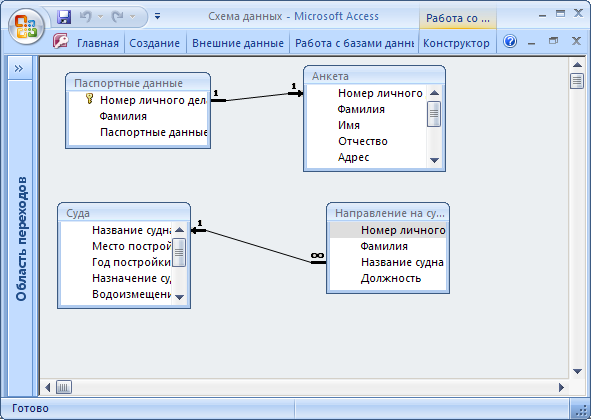
Task: Minimize the inner document window
Action: point(531,43)
